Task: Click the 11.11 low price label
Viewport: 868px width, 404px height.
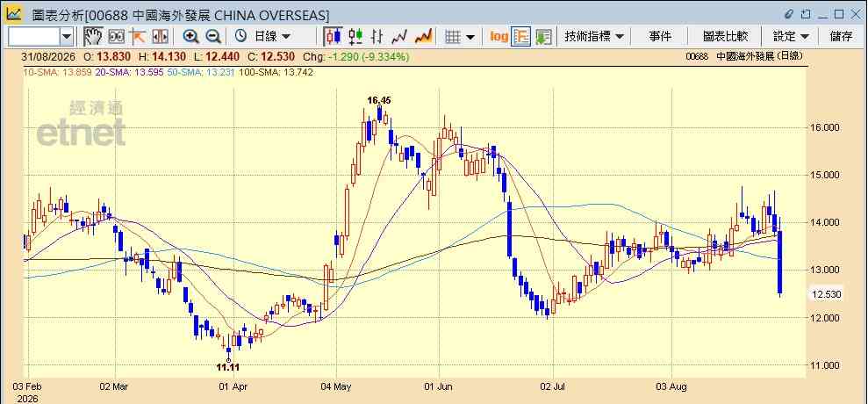Action: coord(227,367)
